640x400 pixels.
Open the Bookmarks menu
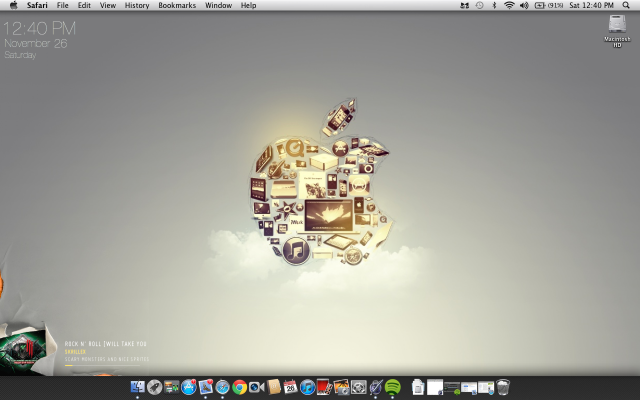(177, 5)
